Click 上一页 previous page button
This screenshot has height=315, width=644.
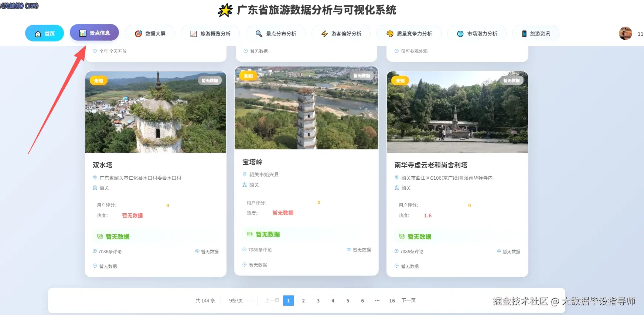(x=272, y=301)
